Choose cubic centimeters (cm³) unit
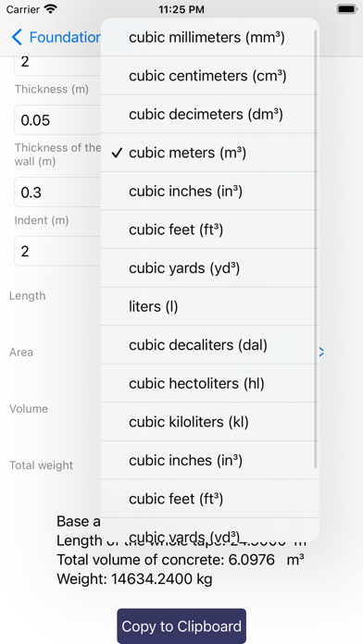The width and height of the screenshot is (363, 644). click(209, 76)
